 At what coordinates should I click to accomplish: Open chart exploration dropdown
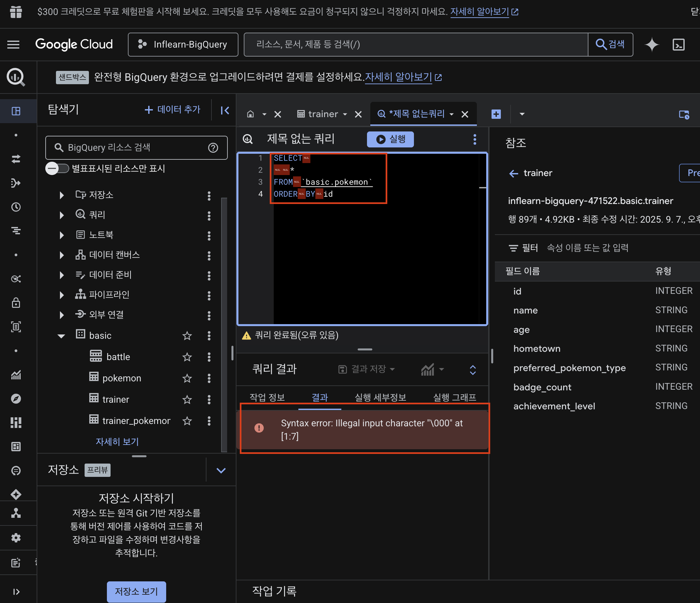click(x=433, y=369)
